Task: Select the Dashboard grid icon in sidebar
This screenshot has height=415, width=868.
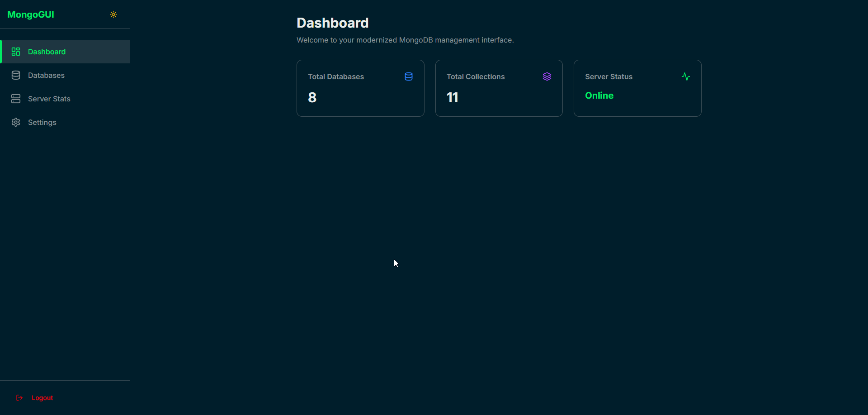Action: [16, 52]
